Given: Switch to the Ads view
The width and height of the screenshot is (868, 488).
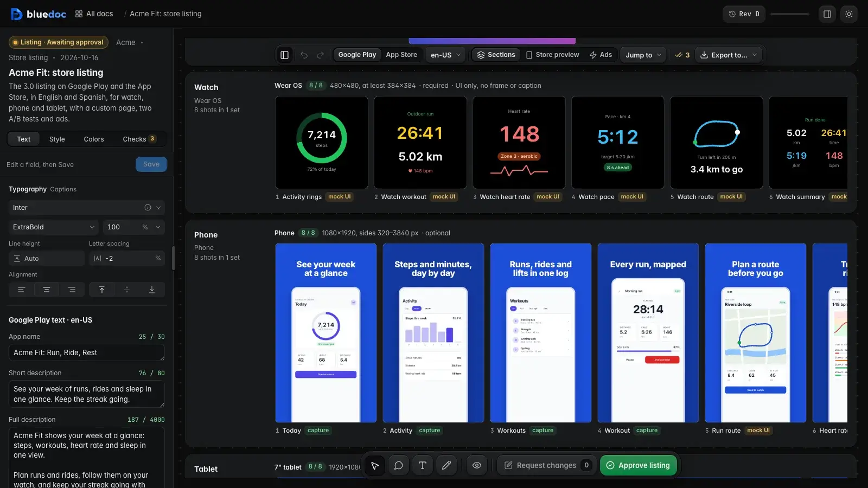Looking at the screenshot, I should [601, 55].
